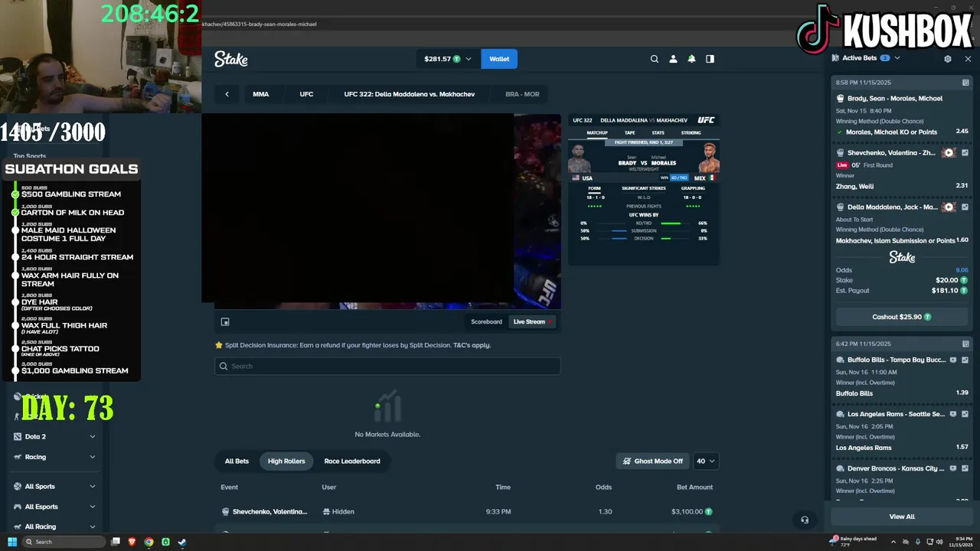The image size is (980, 551).
Task: Close the Active Bets panel
Action: coord(968,58)
